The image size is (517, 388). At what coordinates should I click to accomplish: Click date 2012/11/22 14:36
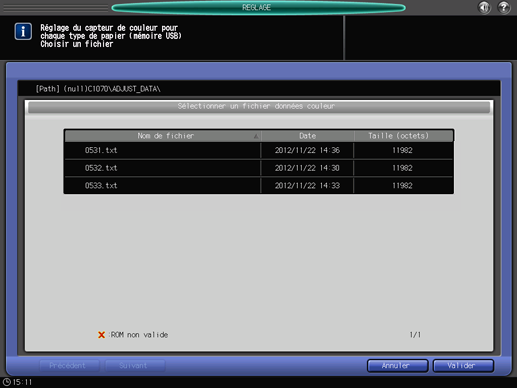click(307, 150)
